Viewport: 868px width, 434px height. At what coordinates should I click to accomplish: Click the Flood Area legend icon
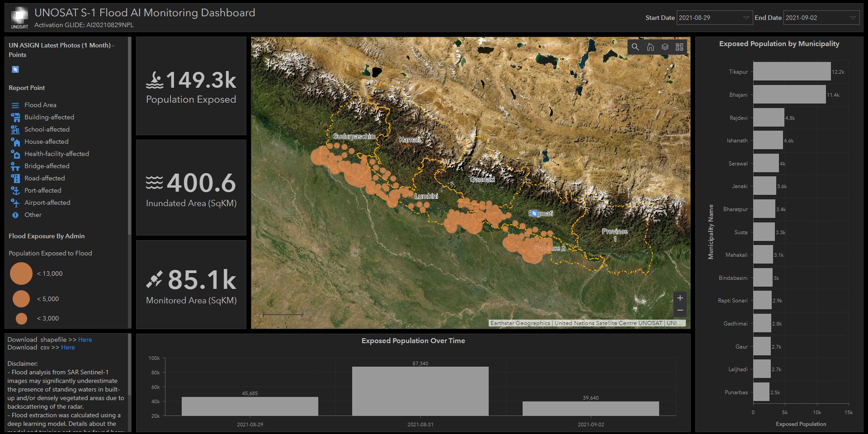coord(15,105)
